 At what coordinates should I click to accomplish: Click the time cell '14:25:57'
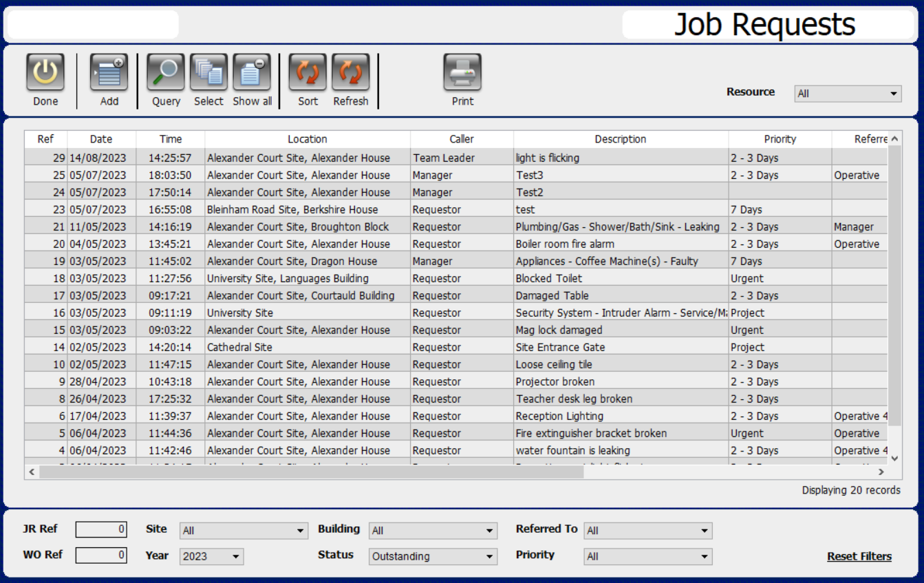coord(171,158)
